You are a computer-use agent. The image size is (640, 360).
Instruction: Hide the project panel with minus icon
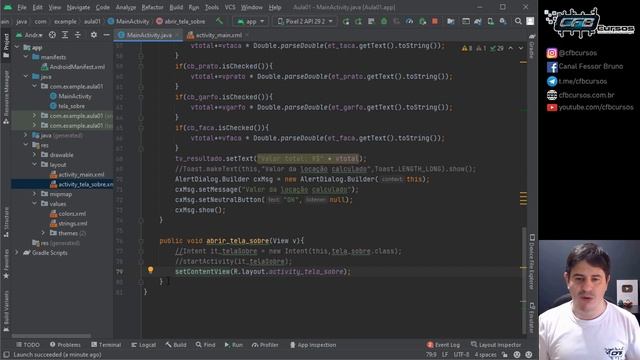click(x=106, y=35)
